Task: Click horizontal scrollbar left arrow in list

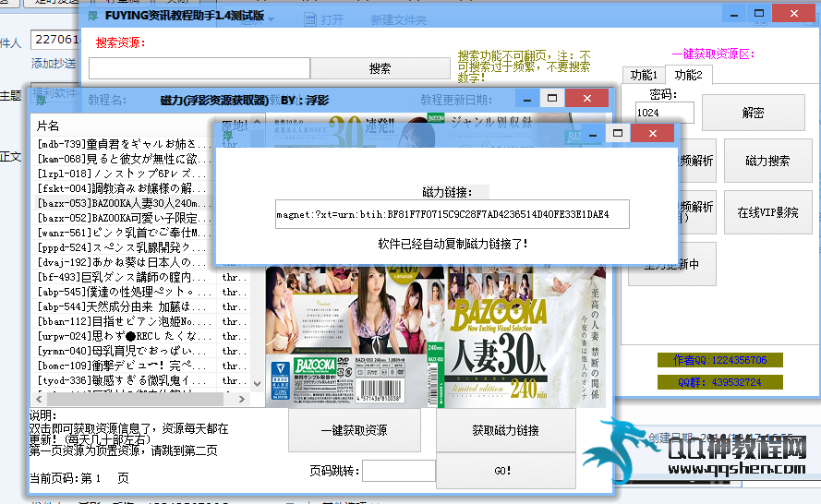Action: click(39, 399)
